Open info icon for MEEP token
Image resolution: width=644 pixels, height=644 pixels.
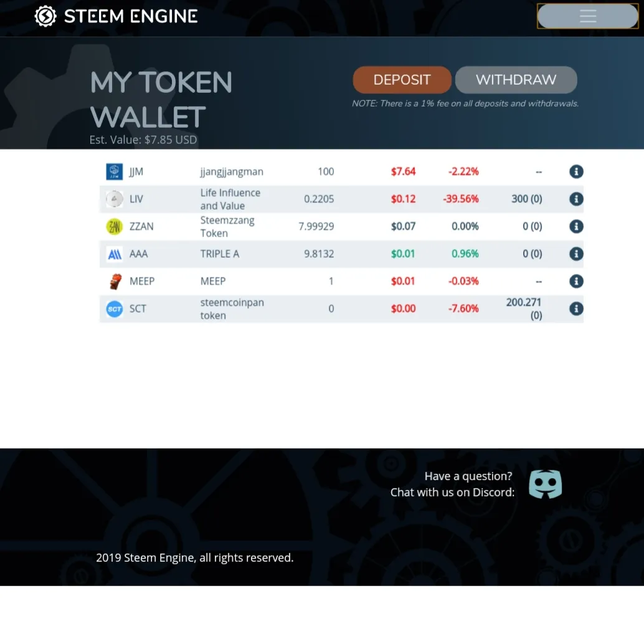pyautogui.click(x=576, y=281)
